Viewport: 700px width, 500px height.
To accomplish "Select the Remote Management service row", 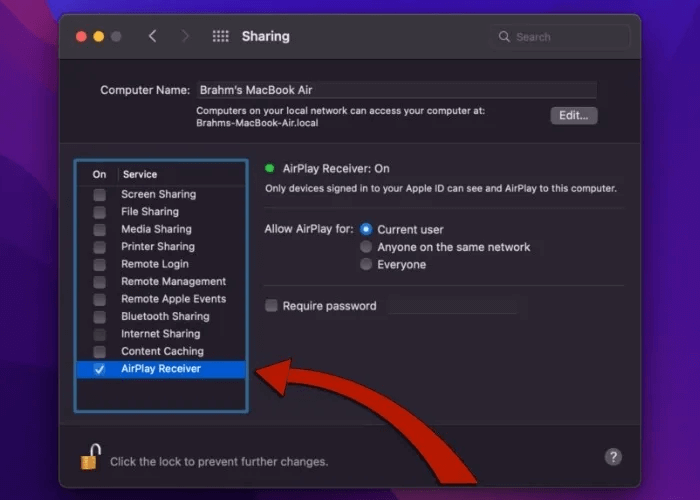I will pyautogui.click(x=161, y=281).
